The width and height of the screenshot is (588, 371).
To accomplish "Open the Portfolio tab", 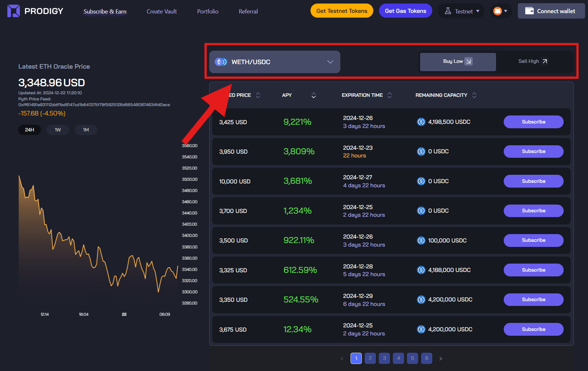I will pyautogui.click(x=208, y=12).
